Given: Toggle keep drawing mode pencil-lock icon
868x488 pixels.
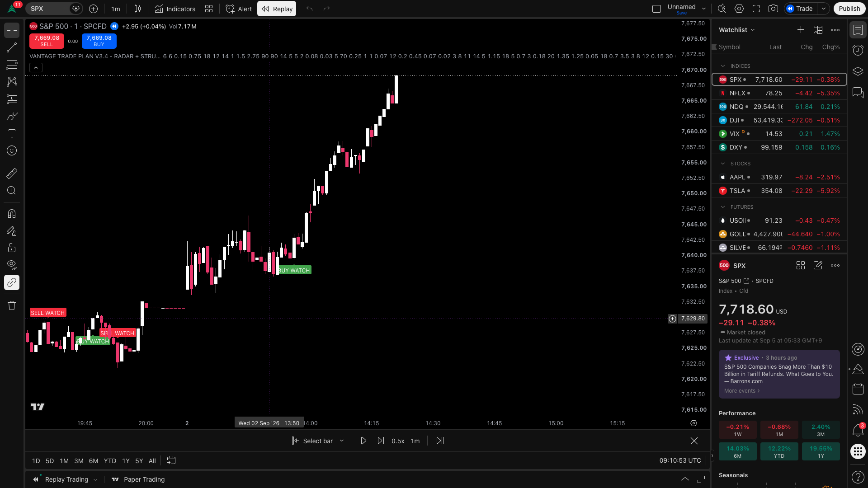Looking at the screenshot, I should click(x=12, y=230).
